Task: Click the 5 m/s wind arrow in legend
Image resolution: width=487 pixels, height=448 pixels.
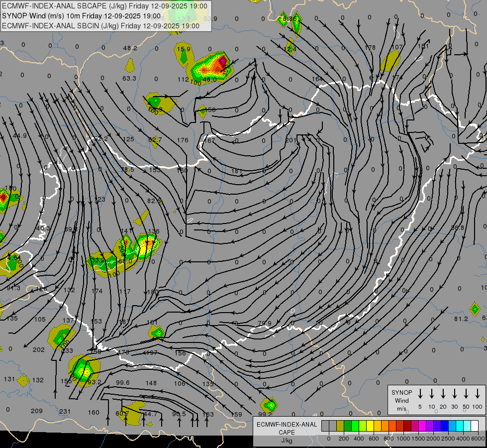Action: click(x=420, y=394)
